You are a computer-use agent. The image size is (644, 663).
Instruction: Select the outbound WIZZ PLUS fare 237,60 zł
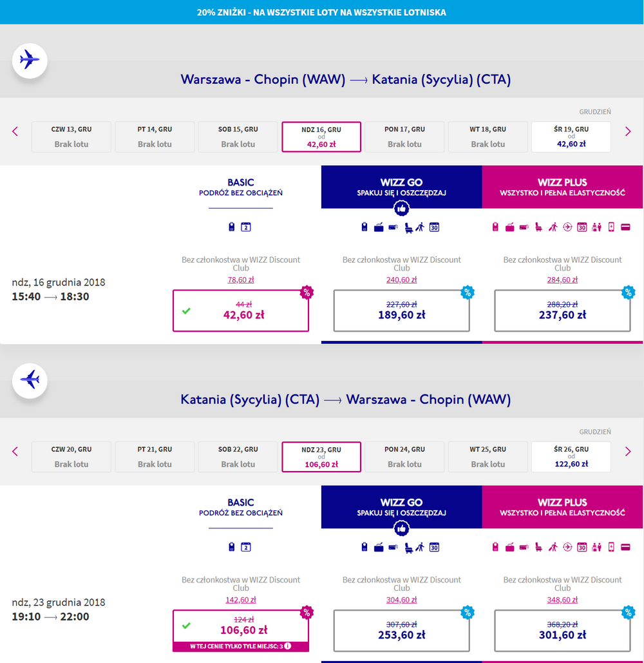point(562,311)
